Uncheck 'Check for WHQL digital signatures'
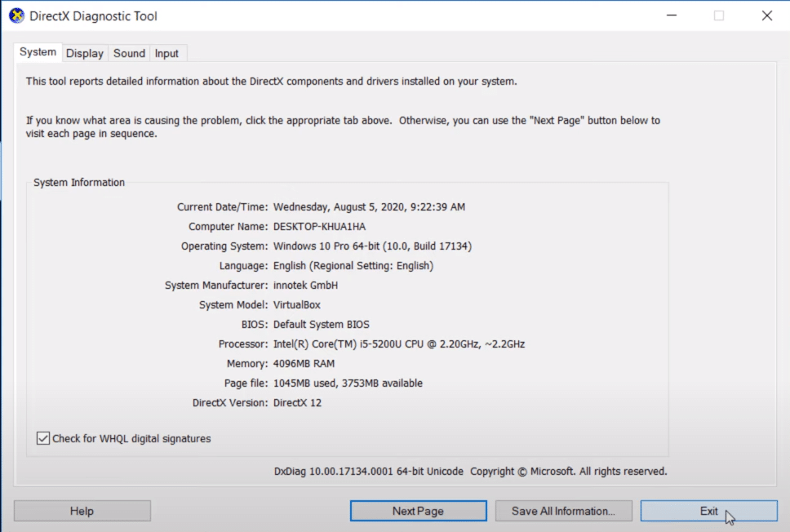The image size is (790, 532). [x=42, y=438]
